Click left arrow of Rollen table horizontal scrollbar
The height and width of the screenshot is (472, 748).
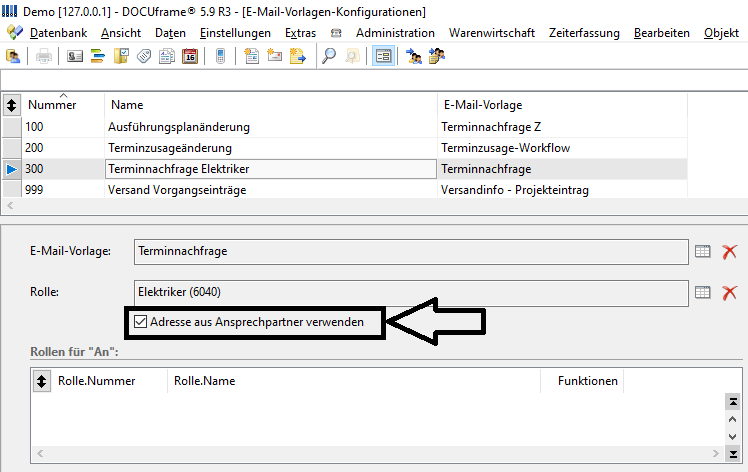tap(40, 453)
